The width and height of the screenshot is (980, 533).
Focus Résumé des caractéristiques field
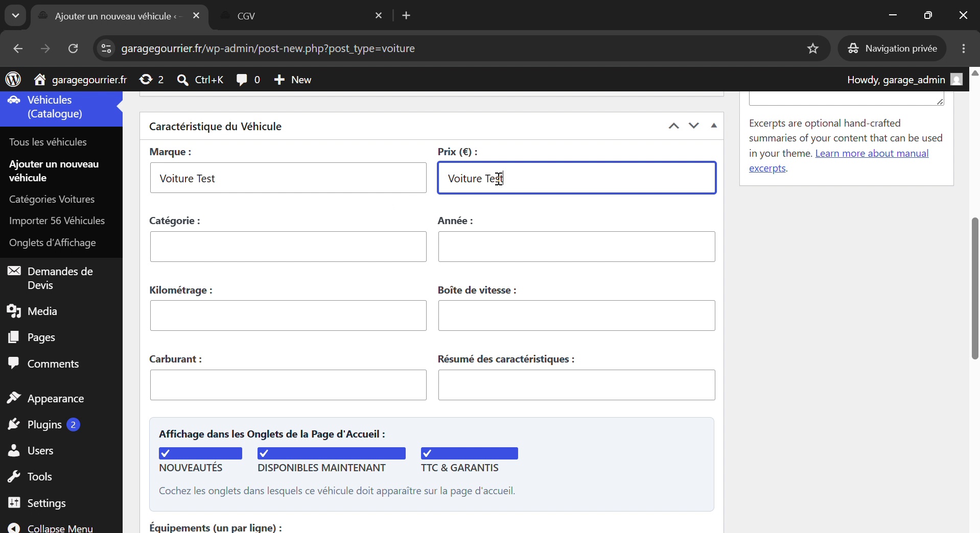click(x=577, y=385)
